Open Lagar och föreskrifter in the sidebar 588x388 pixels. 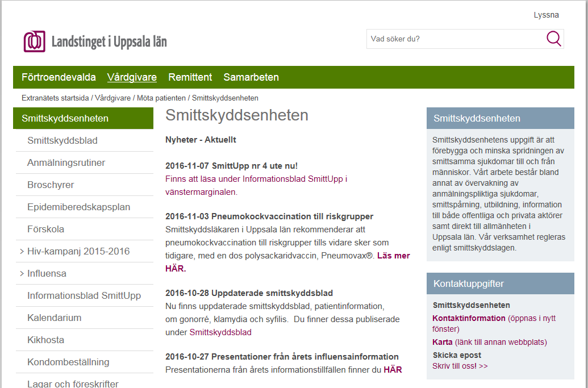73,383
